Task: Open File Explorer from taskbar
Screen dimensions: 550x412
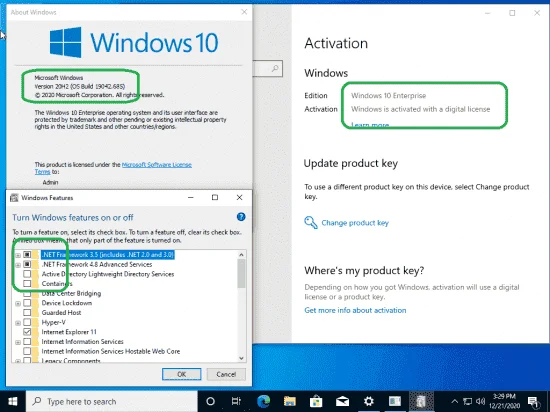Action: (290, 401)
